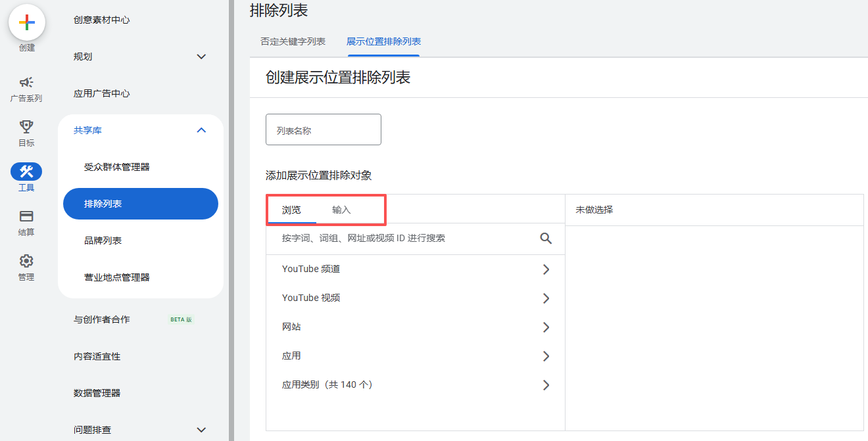The image size is (868, 441).
Task: Open the 结算 billing icon
Action: [x=26, y=216]
